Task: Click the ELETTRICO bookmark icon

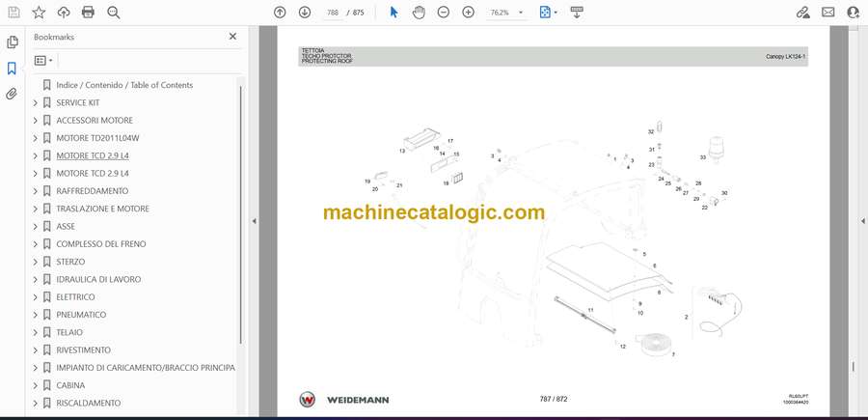Action: coord(47,297)
